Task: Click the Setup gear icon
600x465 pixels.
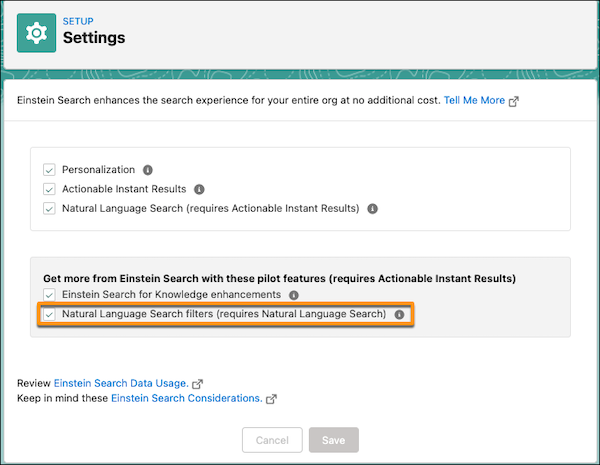Action: 36,33
